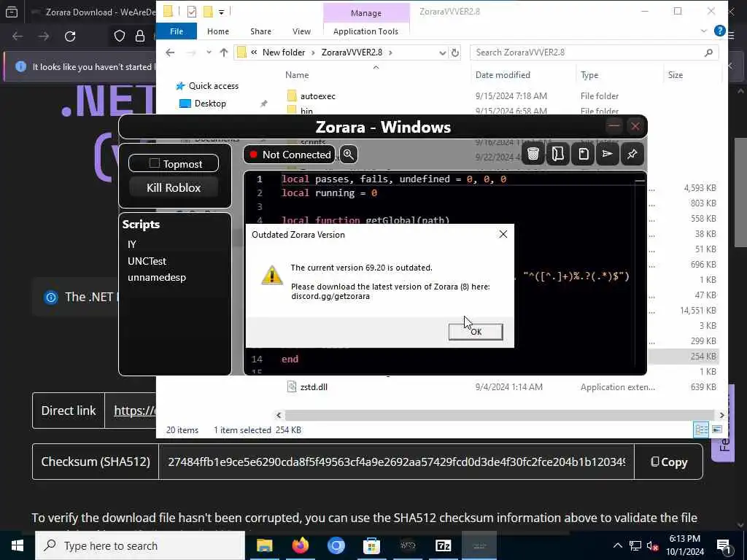
Task: Select the UNCTest script
Action: click(147, 261)
